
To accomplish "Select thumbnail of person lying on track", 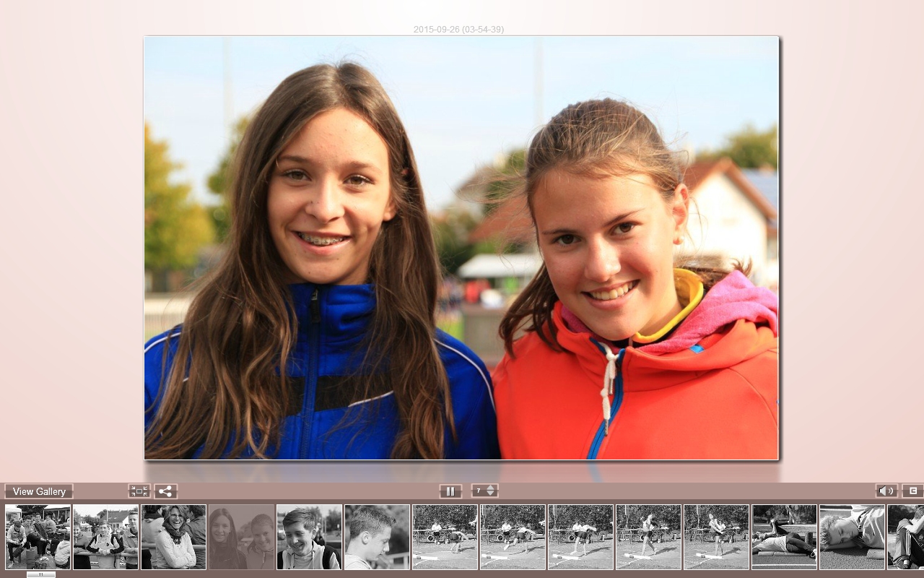I will point(784,537).
